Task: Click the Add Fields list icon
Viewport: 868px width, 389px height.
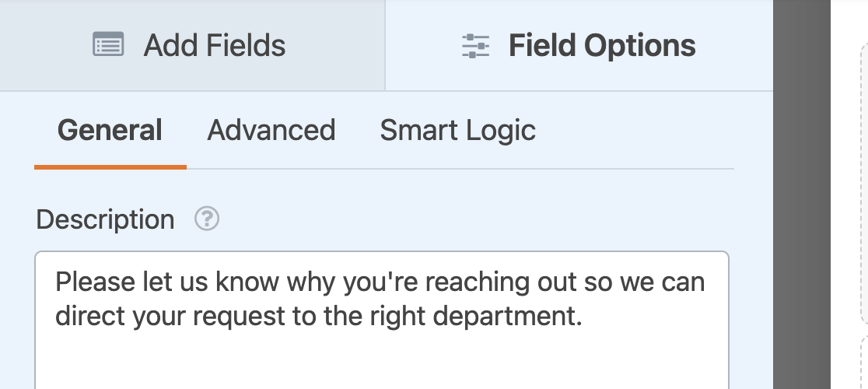Action: (x=108, y=45)
